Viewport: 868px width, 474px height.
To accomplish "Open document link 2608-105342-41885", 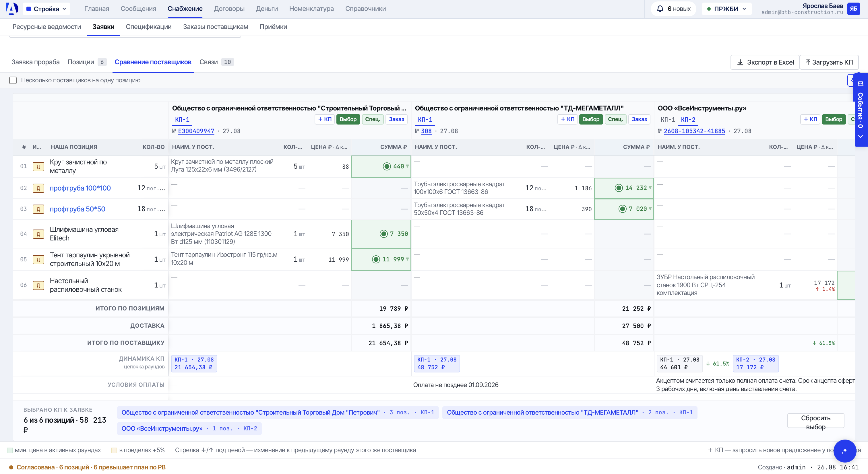I will [x=694, y=131].
